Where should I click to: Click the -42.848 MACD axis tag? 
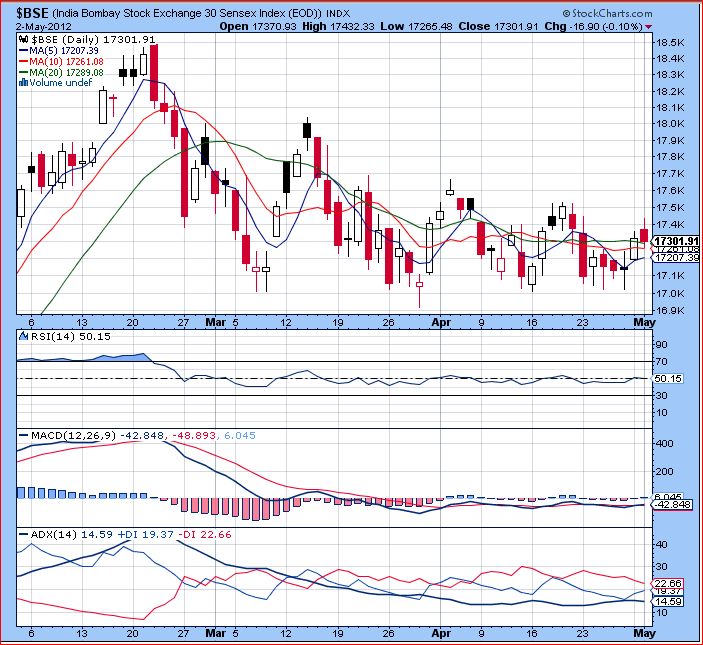pyautogui.click(x=673, y=505)
